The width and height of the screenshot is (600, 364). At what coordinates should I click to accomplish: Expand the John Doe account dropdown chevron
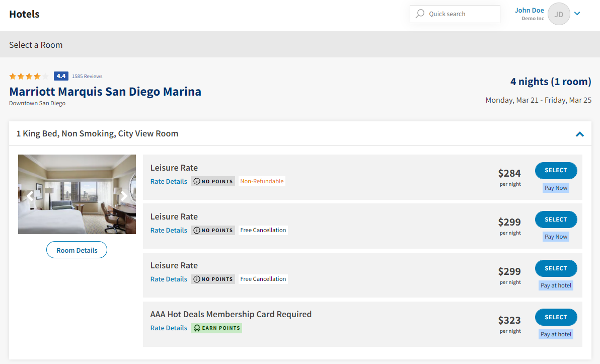(x=577, y=14)
